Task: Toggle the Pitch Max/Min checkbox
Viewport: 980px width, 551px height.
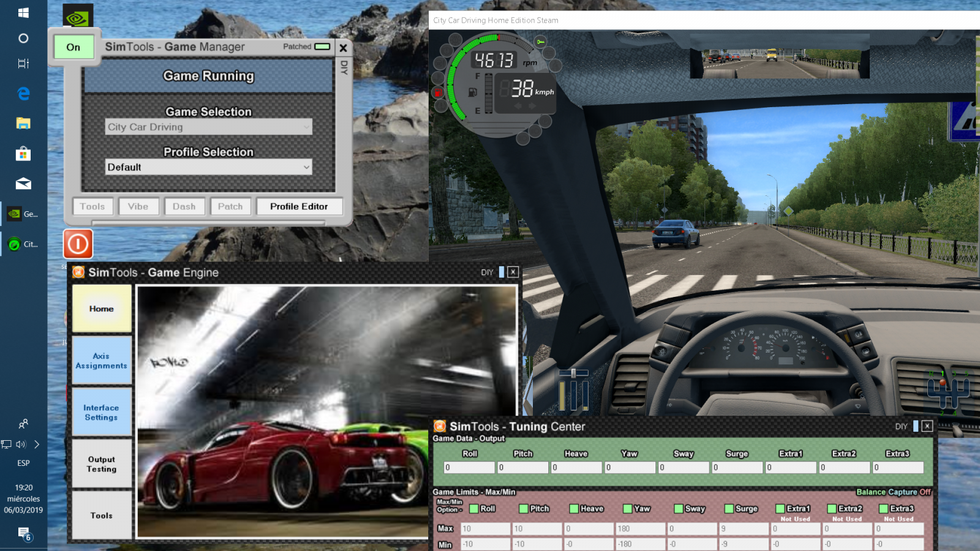Action: tap(523, 509)
